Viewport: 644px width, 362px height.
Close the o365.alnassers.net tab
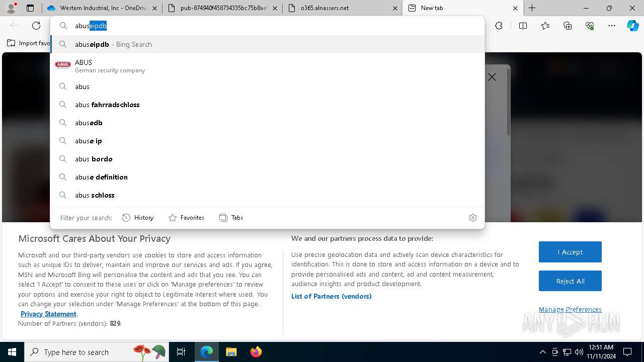pyautogui.click(x=395, y=8)
